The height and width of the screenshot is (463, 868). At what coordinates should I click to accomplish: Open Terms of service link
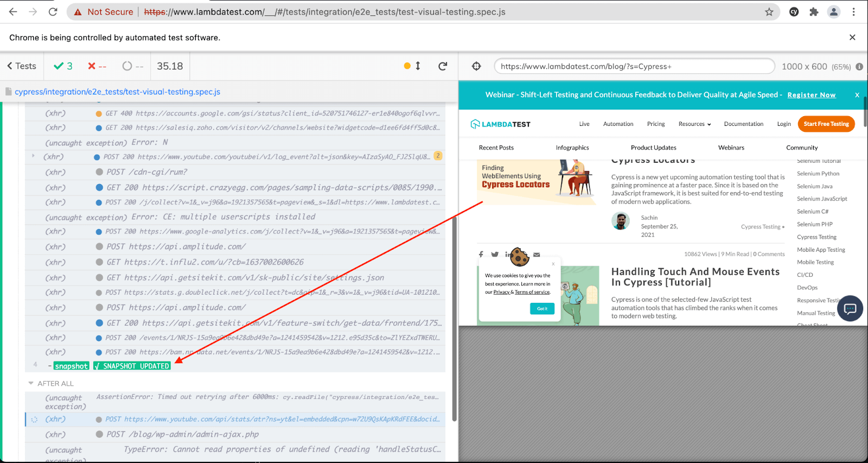coord(532,292)
